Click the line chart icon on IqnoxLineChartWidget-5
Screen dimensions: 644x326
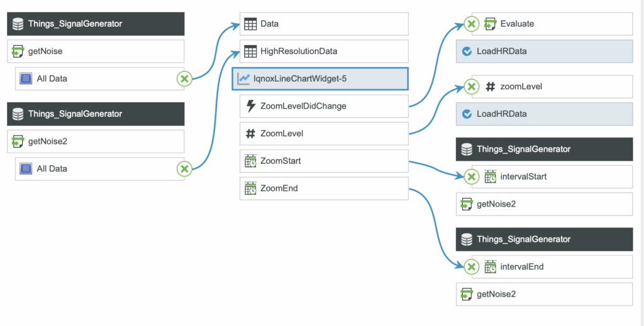(x=244, y=79)
